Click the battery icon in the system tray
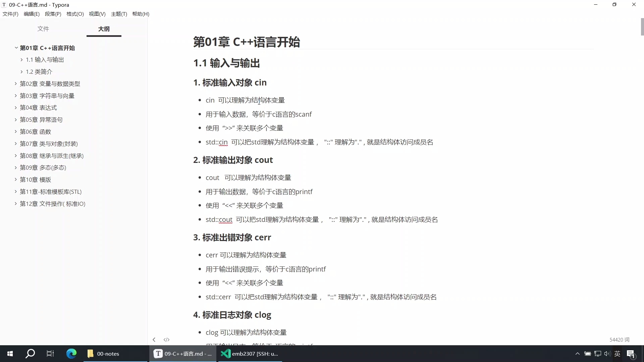 (x=588, y=354)
